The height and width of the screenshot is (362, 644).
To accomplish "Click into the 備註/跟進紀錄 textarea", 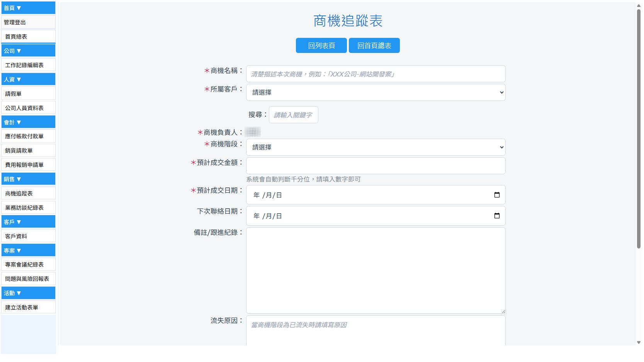I will pyautogui.click(x=376, y=270).
